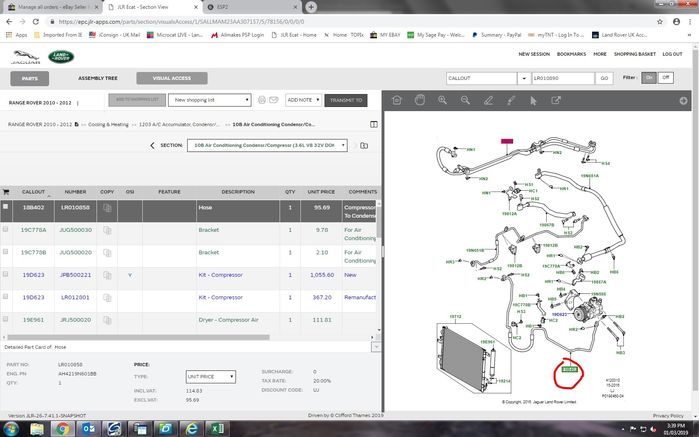Open BOOKMARKS in the top menu
699x437 pixels.
click(571, 54)
